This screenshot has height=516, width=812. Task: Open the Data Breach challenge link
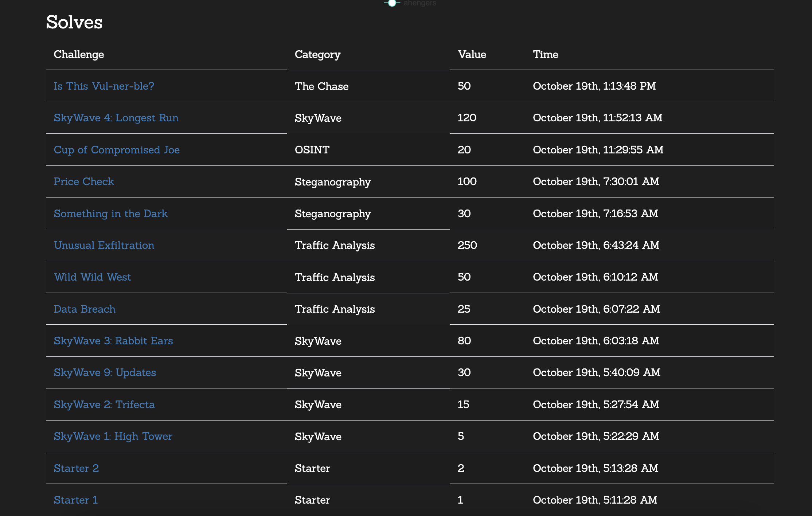click(85, 309)
